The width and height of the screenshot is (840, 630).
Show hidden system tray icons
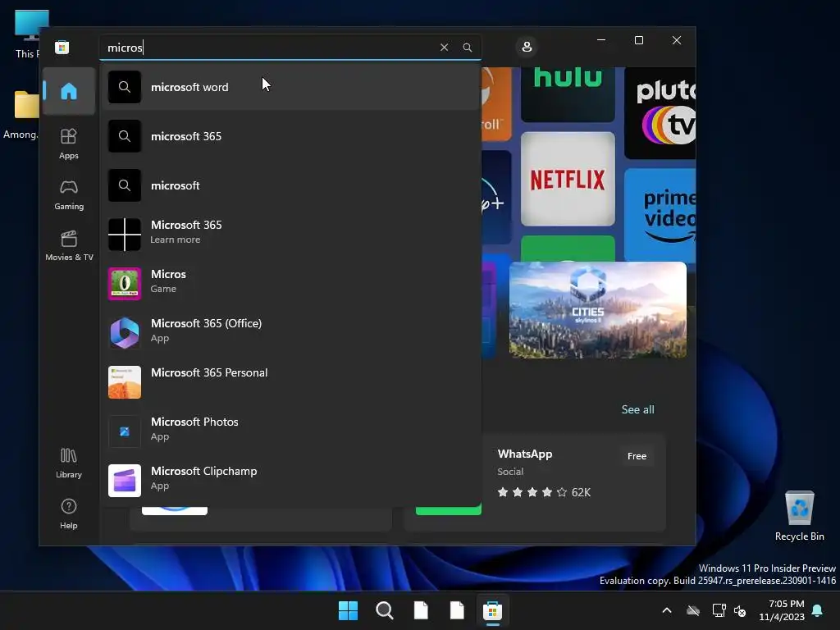[666, 610]
